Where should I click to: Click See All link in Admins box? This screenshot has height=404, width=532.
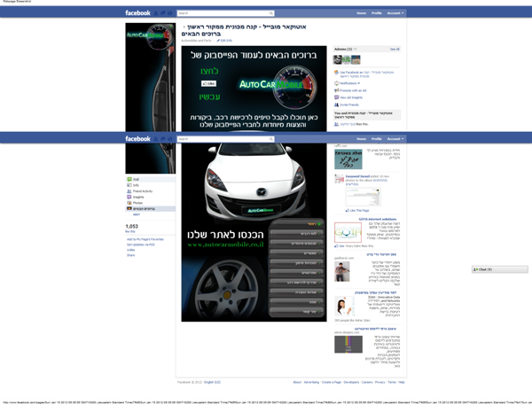click(x=395, y=49)
